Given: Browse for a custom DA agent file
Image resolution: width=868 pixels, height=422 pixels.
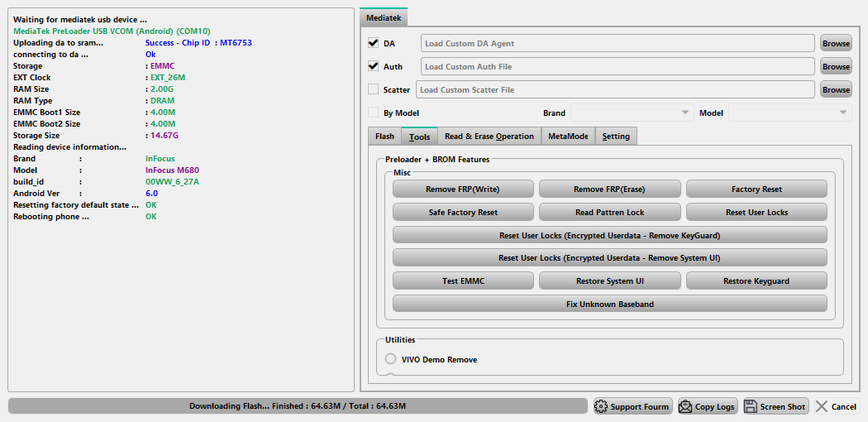Looking at the screenshot, I should (x=835, y=43).
